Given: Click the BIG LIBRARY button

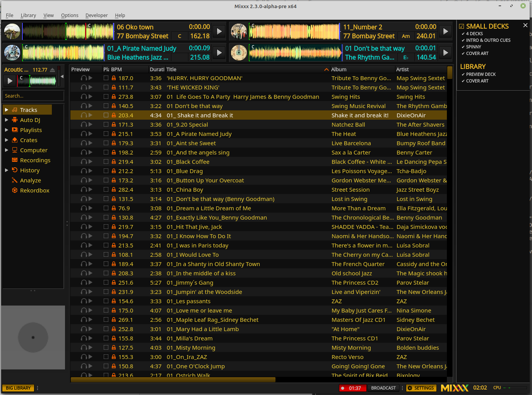Looking at the screenshot, I should (x=18, y=388).
